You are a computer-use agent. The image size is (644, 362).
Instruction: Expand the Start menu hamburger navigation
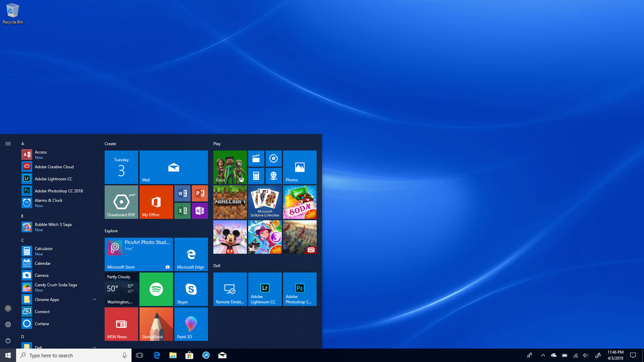[8, 144]
